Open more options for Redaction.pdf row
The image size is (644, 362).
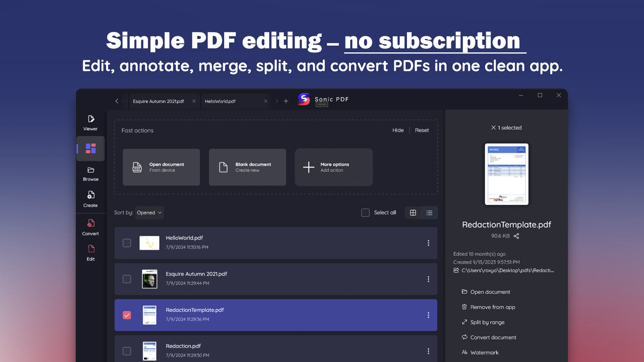coord(428,351)
